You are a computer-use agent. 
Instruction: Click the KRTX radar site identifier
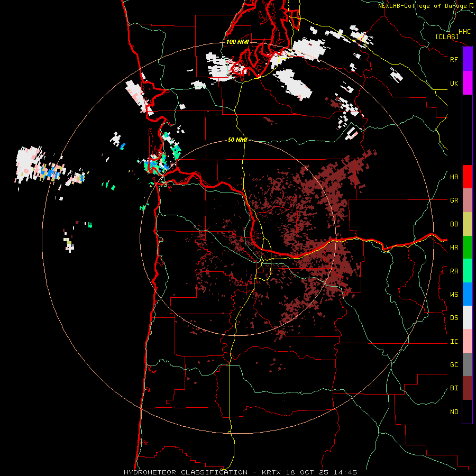coord(271,472)
